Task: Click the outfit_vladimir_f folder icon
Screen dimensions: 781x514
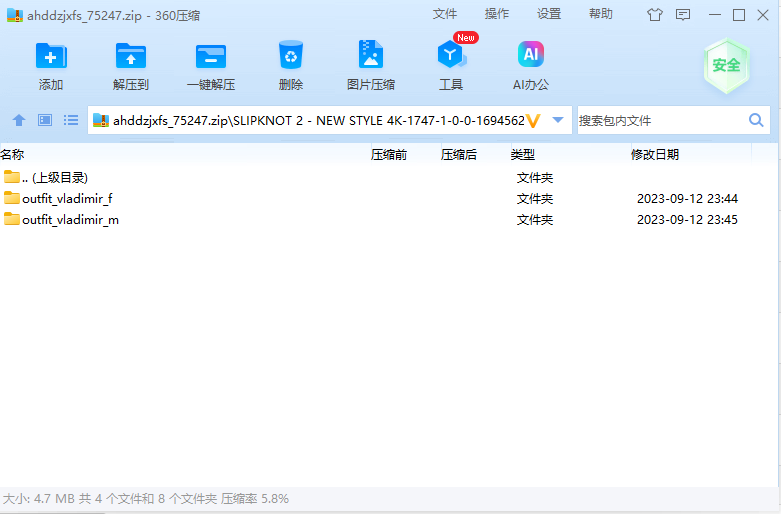Action: pos(11,198)
